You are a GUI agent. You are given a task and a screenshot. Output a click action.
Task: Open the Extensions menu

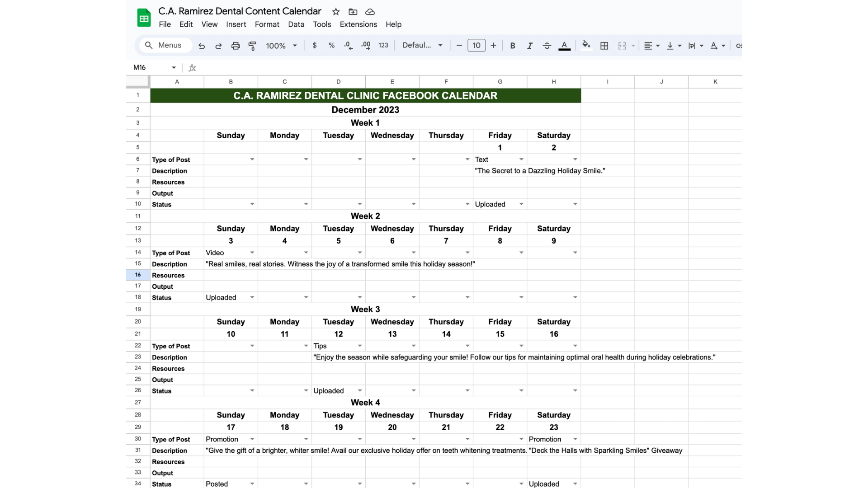click(x=358, y=24)
